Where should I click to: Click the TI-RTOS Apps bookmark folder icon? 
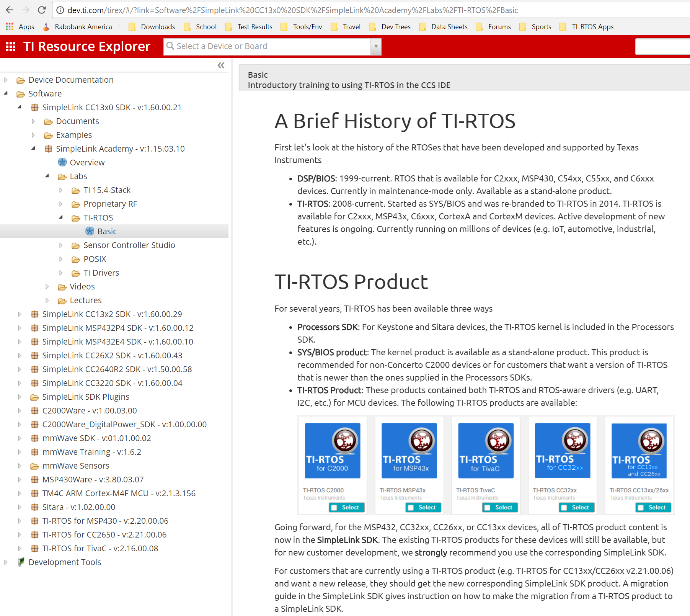(x=563, y=26)
